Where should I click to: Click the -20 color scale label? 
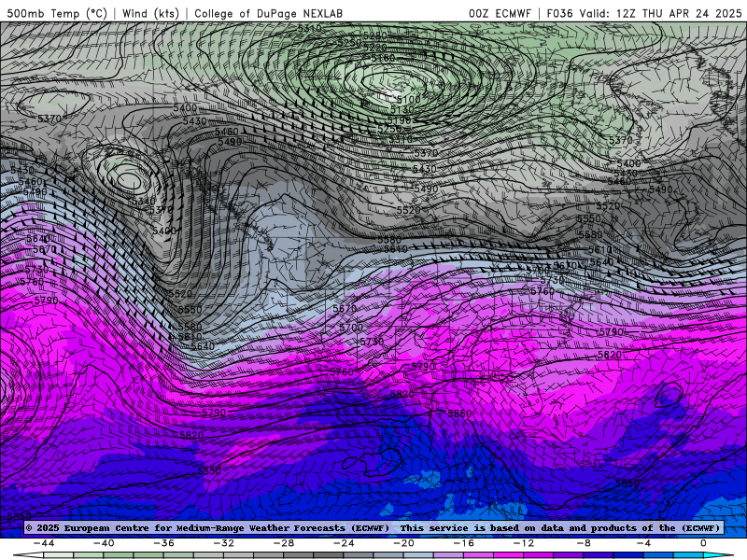[x=403, y=543]
